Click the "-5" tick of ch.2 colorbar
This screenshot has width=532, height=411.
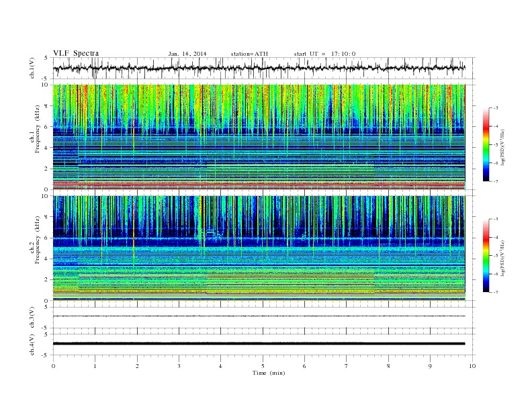(495, 255)
